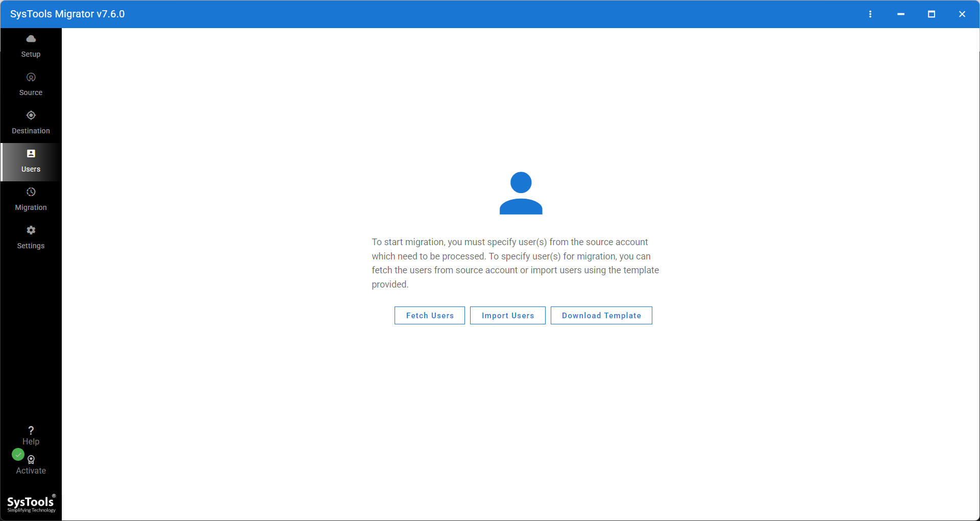Screen dimensions: 980x521
Task: Open the Destination navigation entry
Action: click(31, 123)
